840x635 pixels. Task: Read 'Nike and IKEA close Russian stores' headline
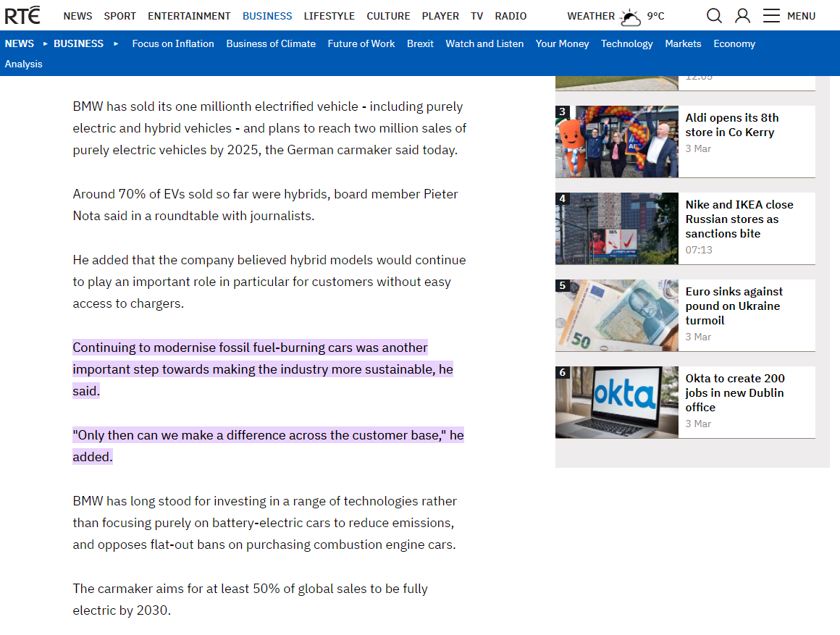pyautogui.click(x=739, y=219)
